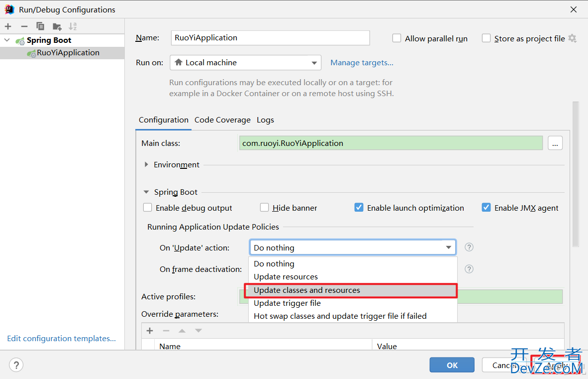Check Store as project file
The width and height of the screenshot is (588, 379).
486,38
